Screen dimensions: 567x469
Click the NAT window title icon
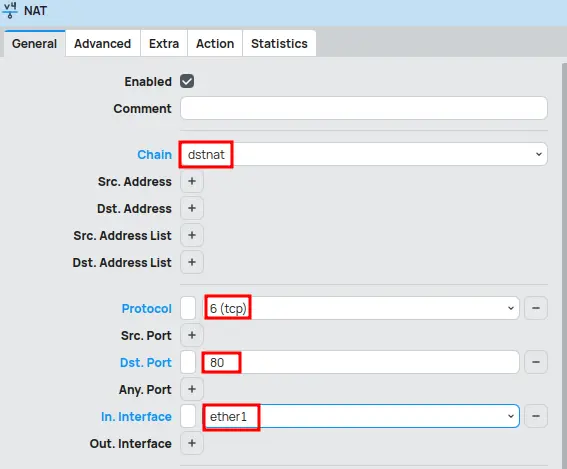pos(10,10)
